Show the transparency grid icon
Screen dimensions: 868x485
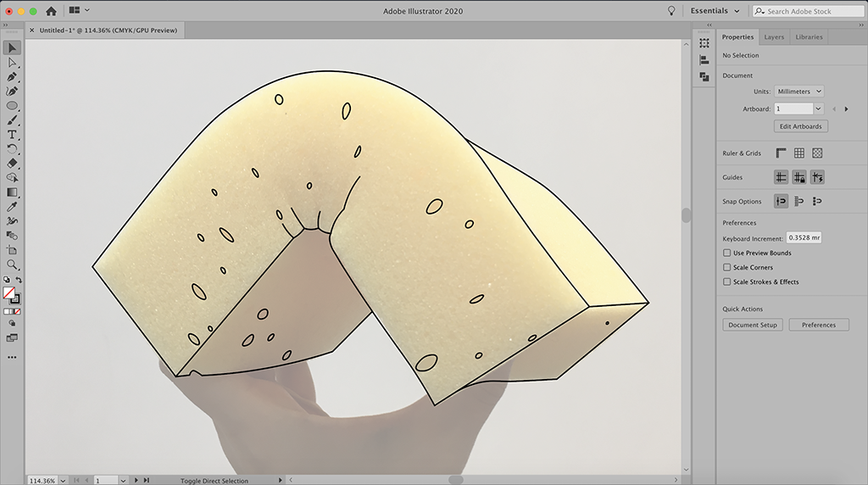(817, 153)
